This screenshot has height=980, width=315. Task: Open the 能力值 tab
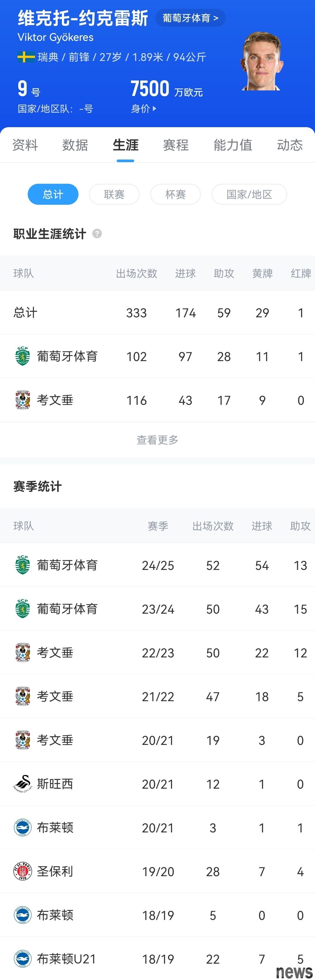pyautogui.click(x=233, y=145)
